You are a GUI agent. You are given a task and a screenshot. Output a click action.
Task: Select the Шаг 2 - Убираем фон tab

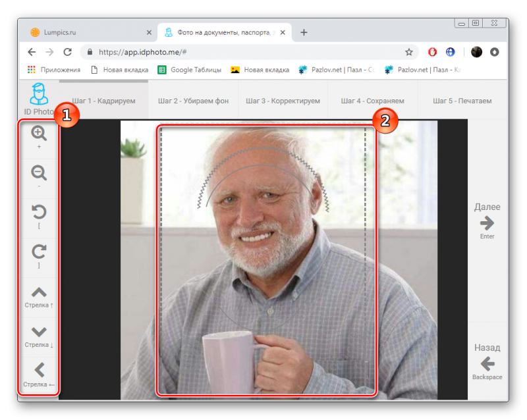(x=193, y=101)
